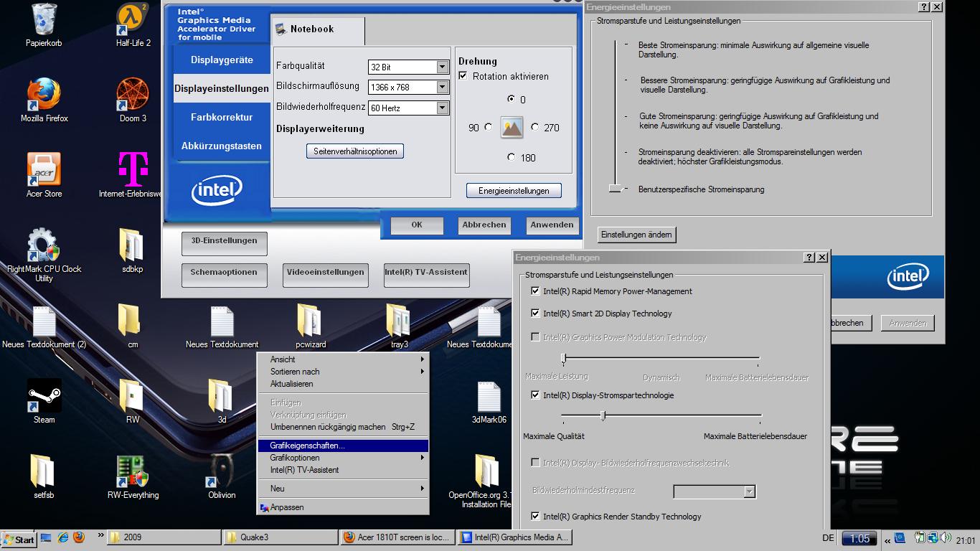Click the volume speaker tray icon

[946, 537]
